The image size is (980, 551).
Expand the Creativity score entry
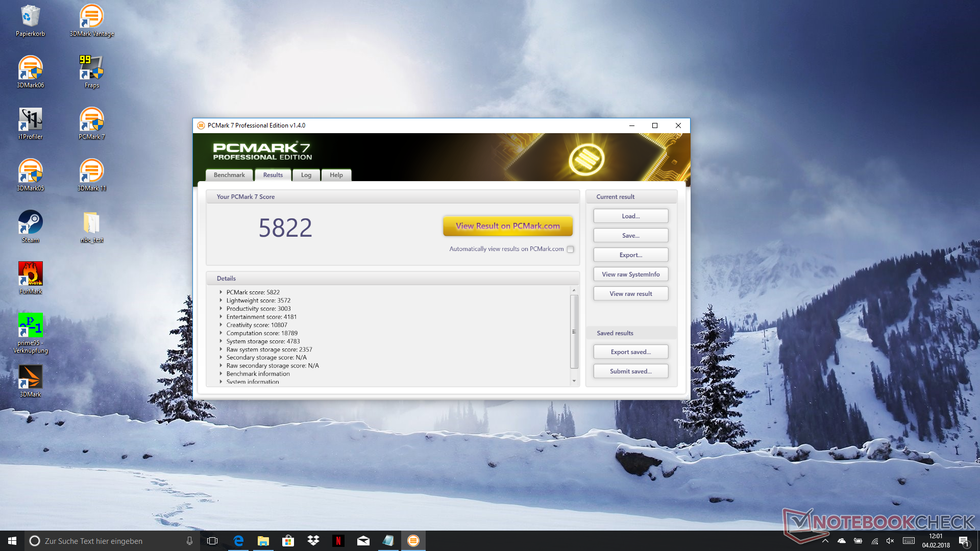[x=221, y=325]
